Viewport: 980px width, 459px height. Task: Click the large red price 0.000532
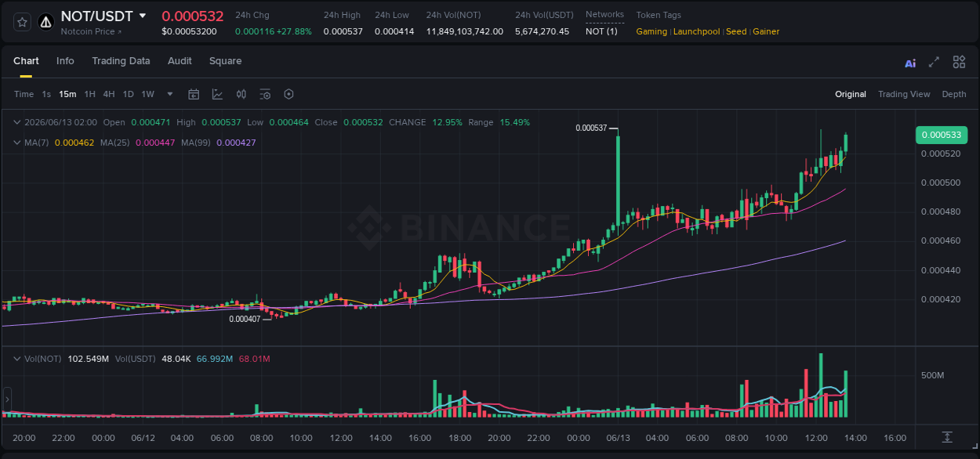tap(193, 16)
